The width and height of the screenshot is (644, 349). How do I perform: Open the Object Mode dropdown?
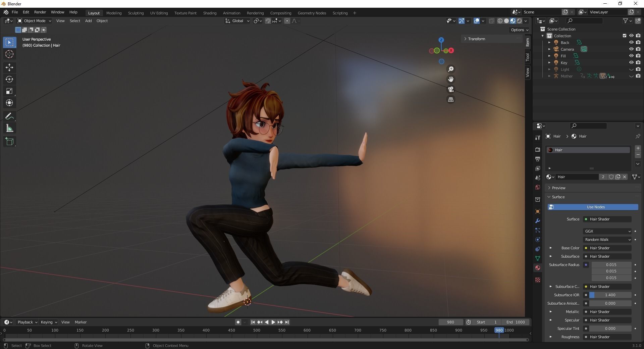click(34, 21)
